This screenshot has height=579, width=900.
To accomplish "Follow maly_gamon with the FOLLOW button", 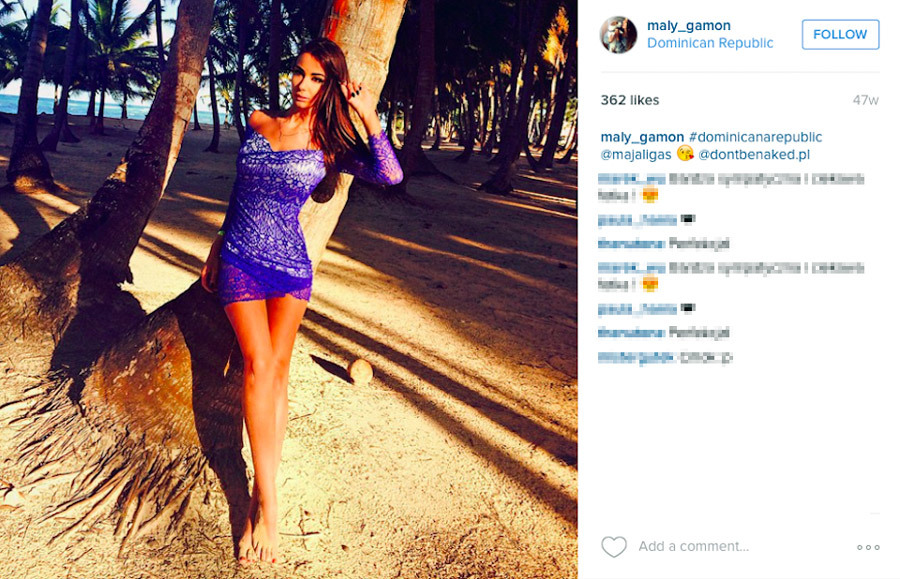I will [840, 34].
